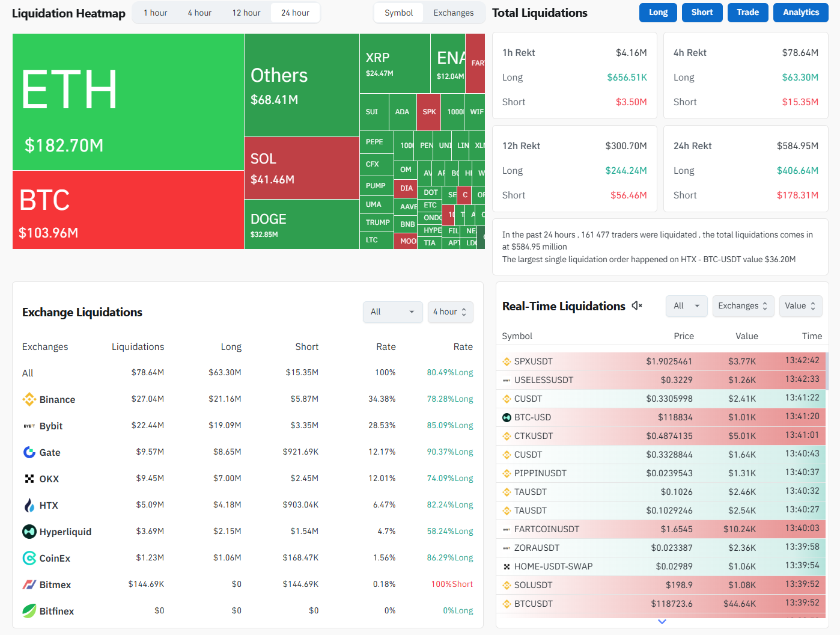Switch heatmap view to Exchanges

pyautogui.click(x=454, y=13)
